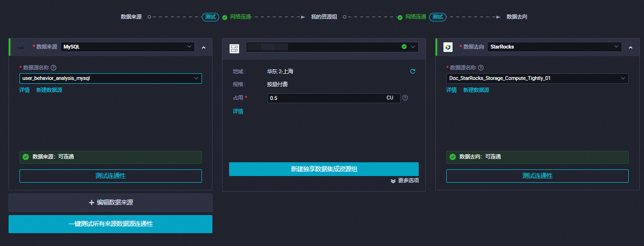Refresh the region info with refresh icon
The width and height of the screenshot is (644, 246).
pyautogui.click(x=413, y=71)
